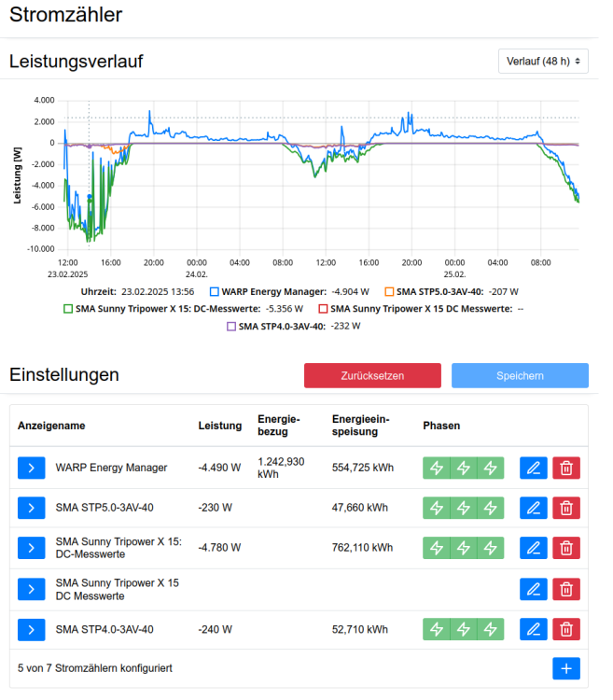The width and height of the screenshot is (613, 700).
Task: Open the Verlauf (48 h) dropdown
Action: [x=543, y=62]
